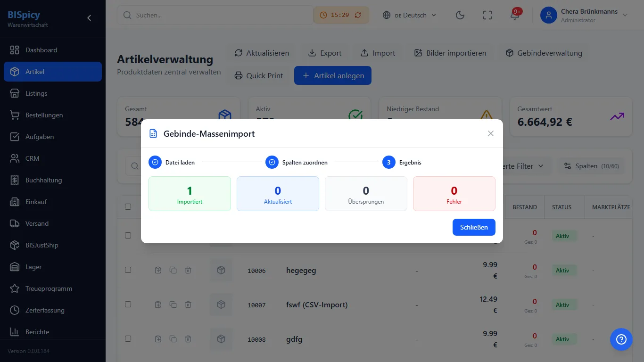
Task: Select the Ergebnis step 3
Action: click(402, 162)
